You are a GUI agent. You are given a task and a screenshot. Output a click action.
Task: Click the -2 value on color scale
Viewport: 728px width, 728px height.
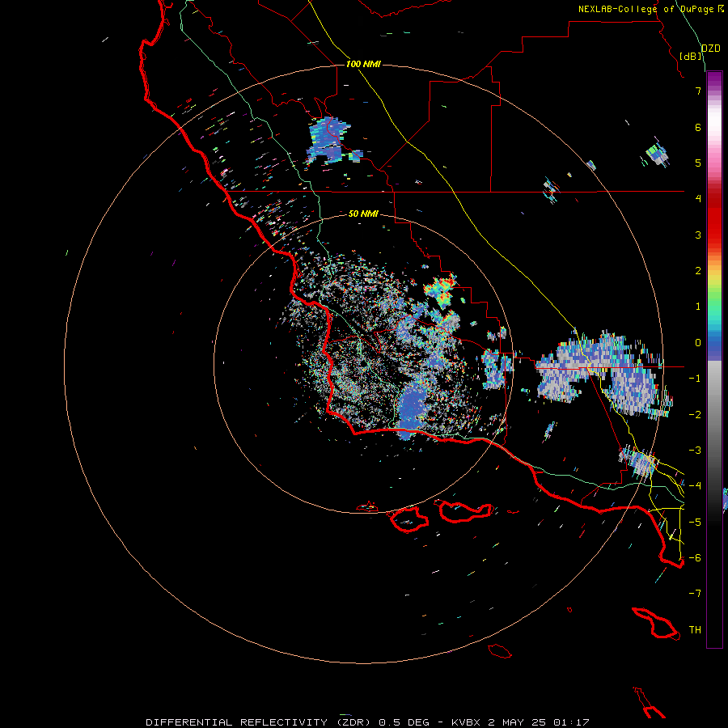(695, 415)
